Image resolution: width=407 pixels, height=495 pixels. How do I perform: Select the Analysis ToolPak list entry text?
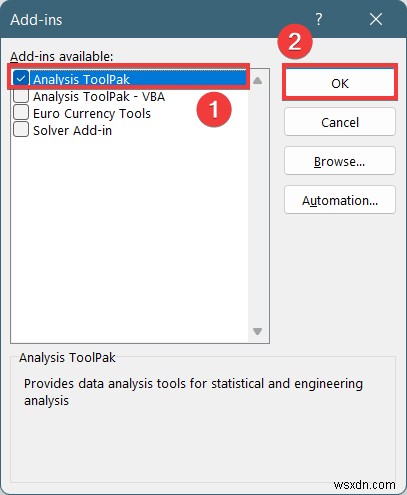click(x=81, y=79)
